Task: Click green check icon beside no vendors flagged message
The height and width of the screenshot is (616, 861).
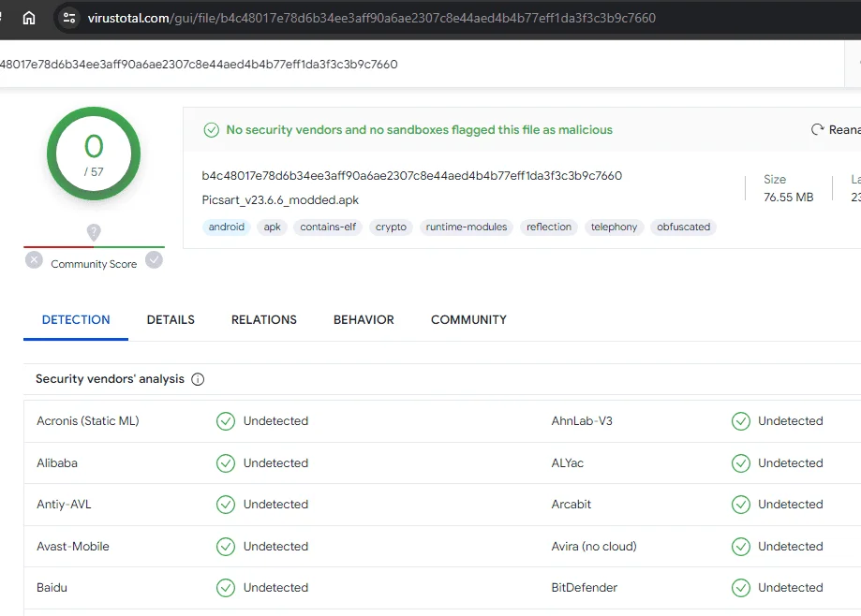Action: (x=212, y=130)
